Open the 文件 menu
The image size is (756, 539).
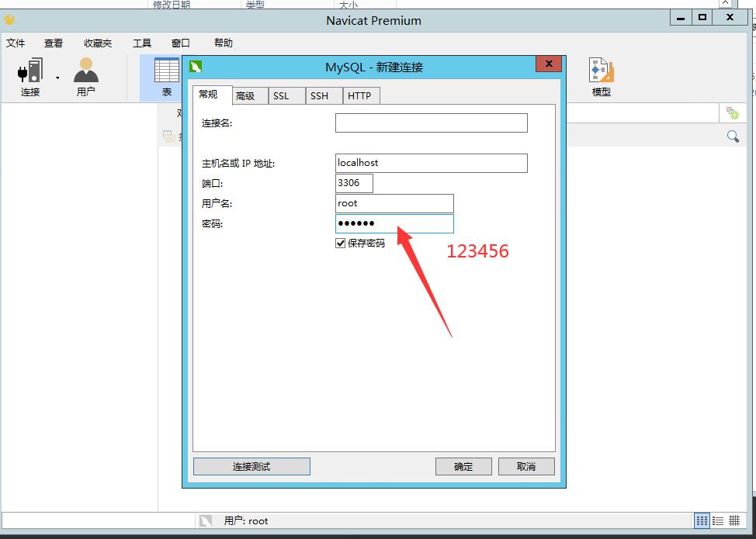(x=16, y=43)
